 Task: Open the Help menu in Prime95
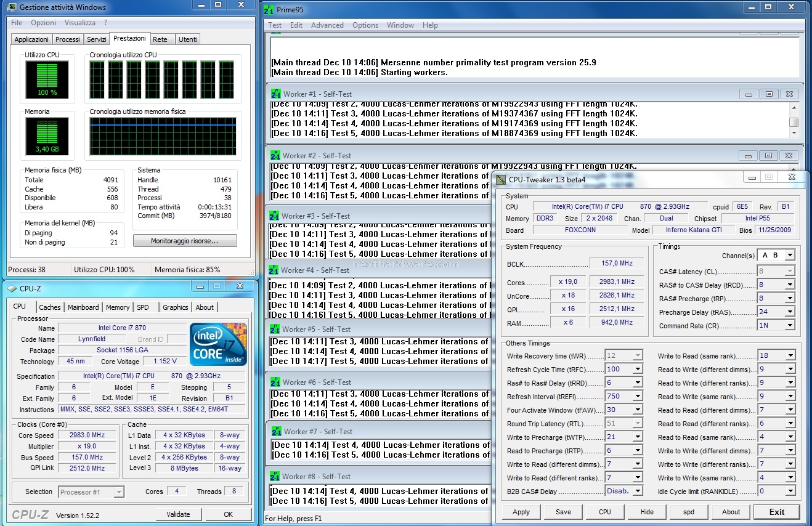click(430, 25)
